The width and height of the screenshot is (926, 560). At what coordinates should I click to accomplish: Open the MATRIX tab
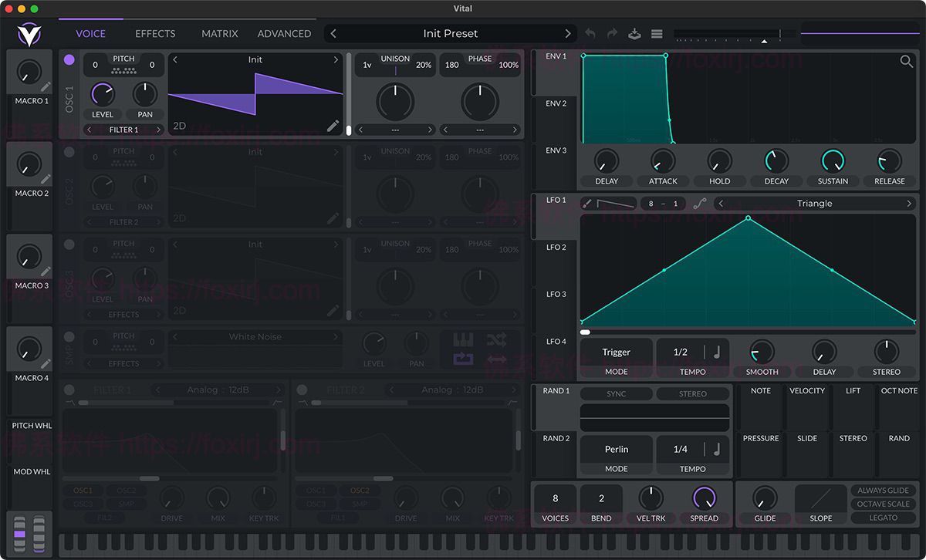pyautogui.click(x=219, y=33)
